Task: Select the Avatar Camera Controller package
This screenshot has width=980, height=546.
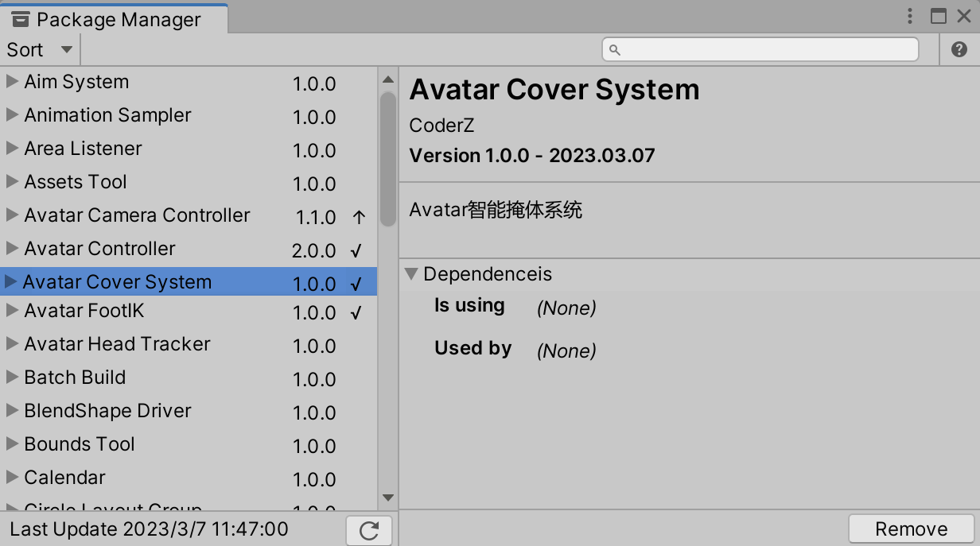Action: 189,216
